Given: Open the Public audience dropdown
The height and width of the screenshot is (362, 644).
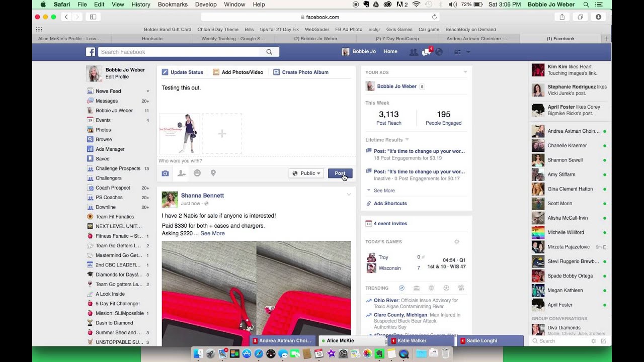Looking at the screenshot, I should 306,173.
